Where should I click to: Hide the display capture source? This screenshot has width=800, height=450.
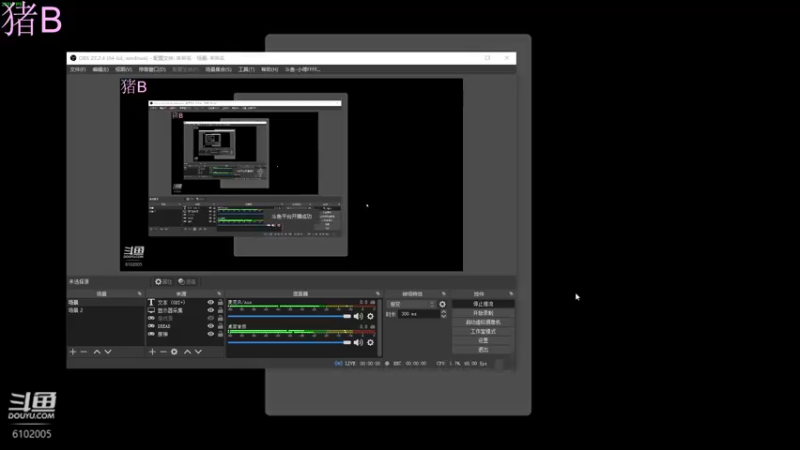[x=211, y=310]
